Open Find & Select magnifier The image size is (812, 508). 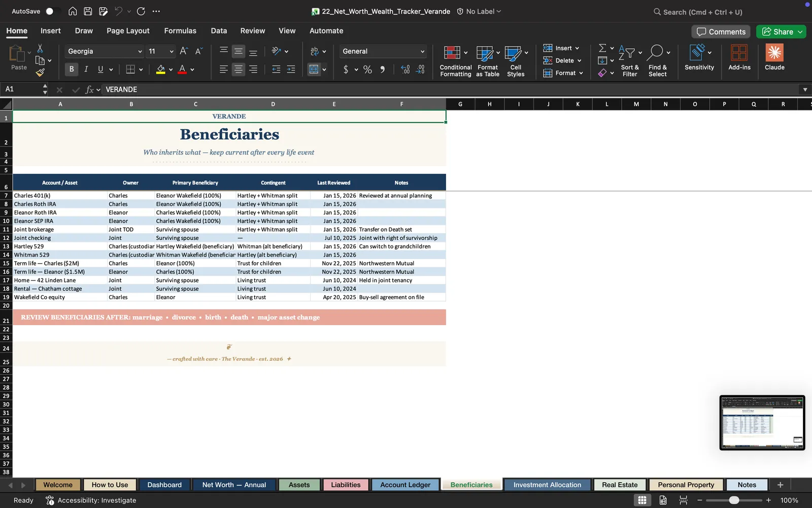click(x=658, y=61)
